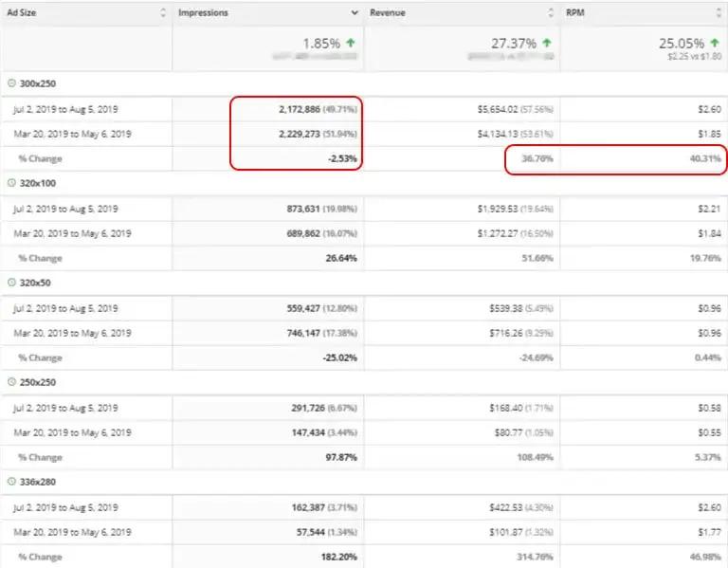Select revenue value $168.40
The height and width of the screenshot is (568, 728).
pyautogui.click(x=505, y=408)
